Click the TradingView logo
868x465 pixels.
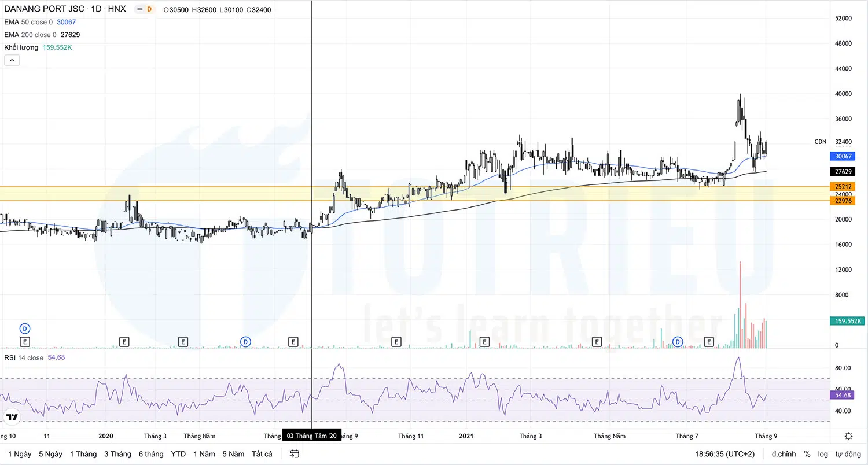(x=12, y=416)
